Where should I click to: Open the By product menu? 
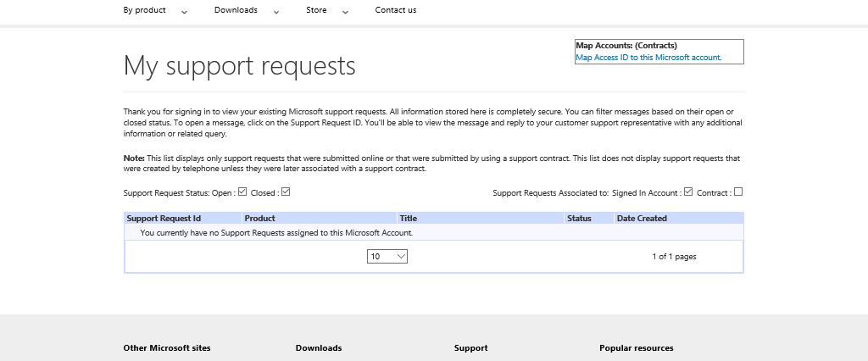tap(144, 10)
